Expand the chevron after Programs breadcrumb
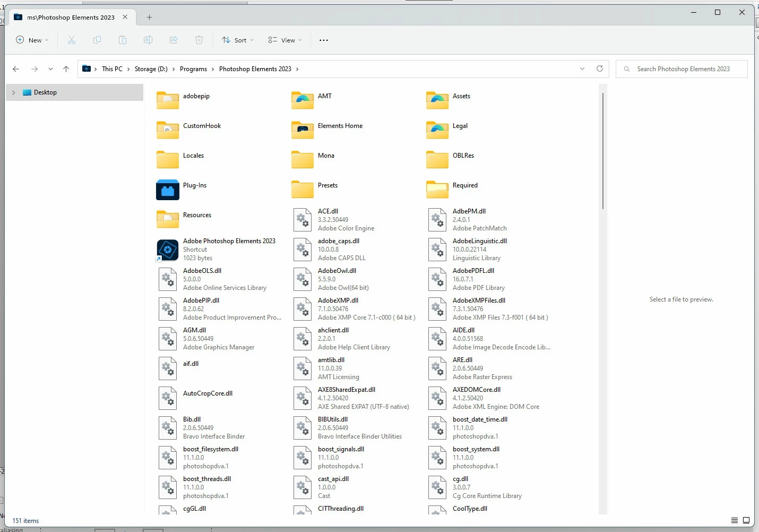Viewport: 759px width, 532px height. [x=213, y=69]
